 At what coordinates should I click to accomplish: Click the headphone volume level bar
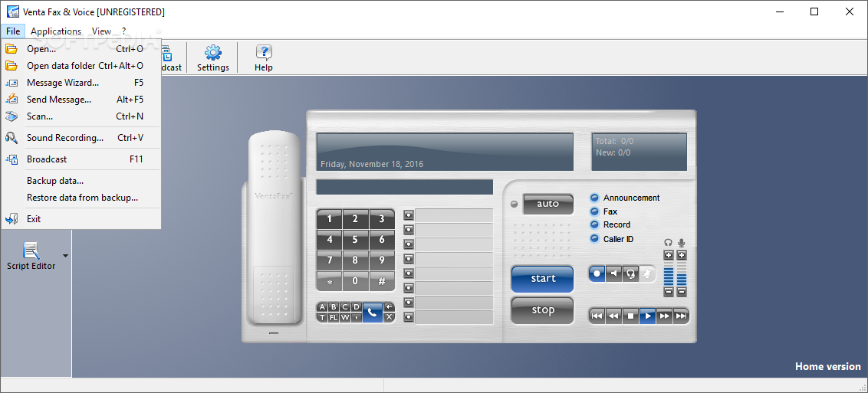(x=668, y=273)
